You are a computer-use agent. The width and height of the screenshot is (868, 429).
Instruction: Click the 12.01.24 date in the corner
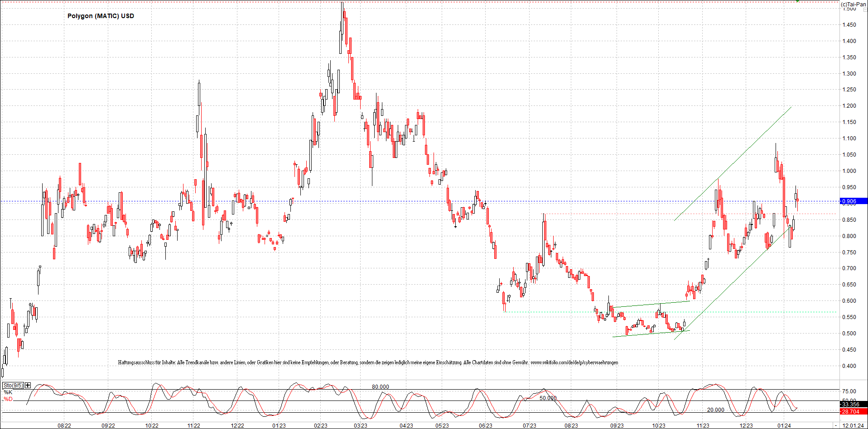click(853, 425)
